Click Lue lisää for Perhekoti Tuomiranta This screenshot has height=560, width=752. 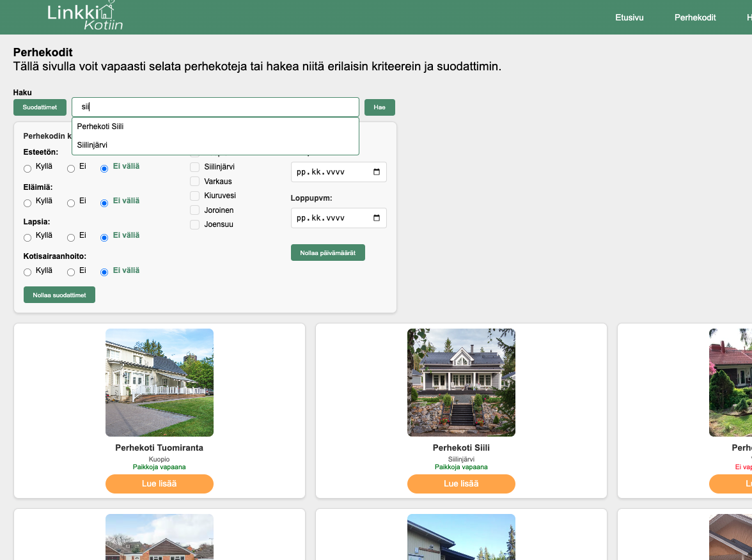click(x=159, y=484)
